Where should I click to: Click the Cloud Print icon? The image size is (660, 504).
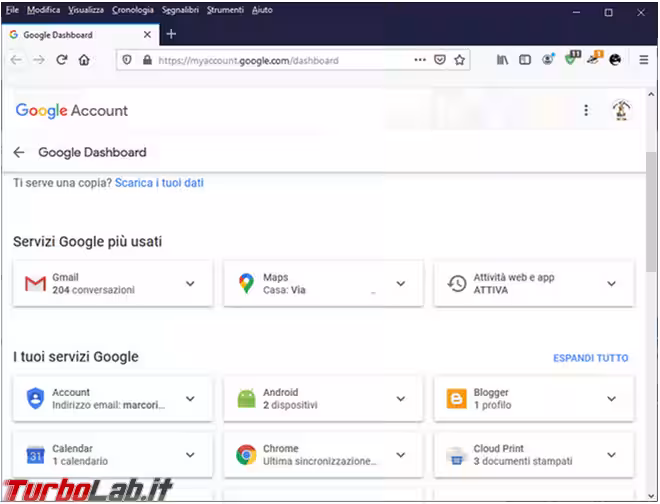click(457, 455)
